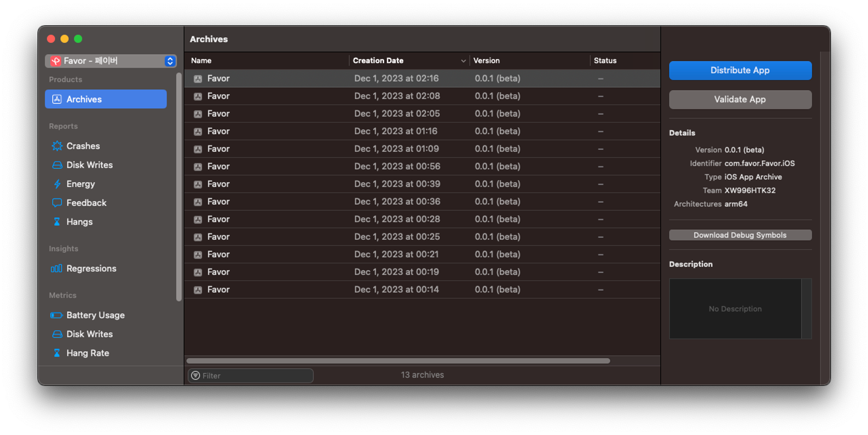This screenshot has height=435, width=868.
Task: Click the horizontal scrollbar under archive list
Action: 398,361
